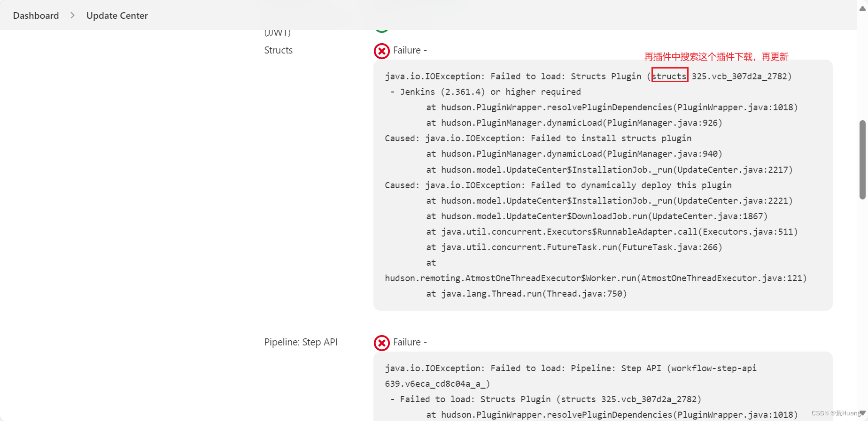Click the 'FutureTask.run(FutureTask.java:266)' stack line
This screenshot has height=421, width=868.
574,247
